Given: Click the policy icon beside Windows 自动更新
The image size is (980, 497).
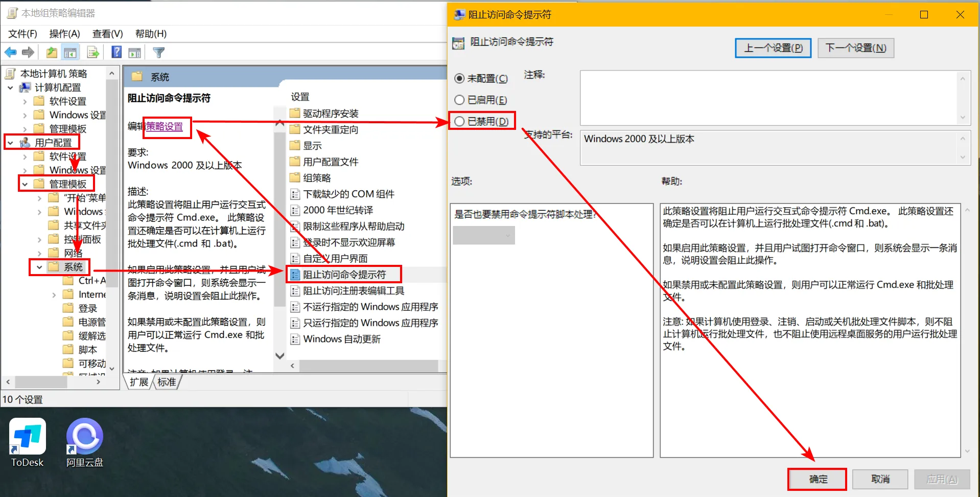Looking at the screenshot, I should (295, 339).
